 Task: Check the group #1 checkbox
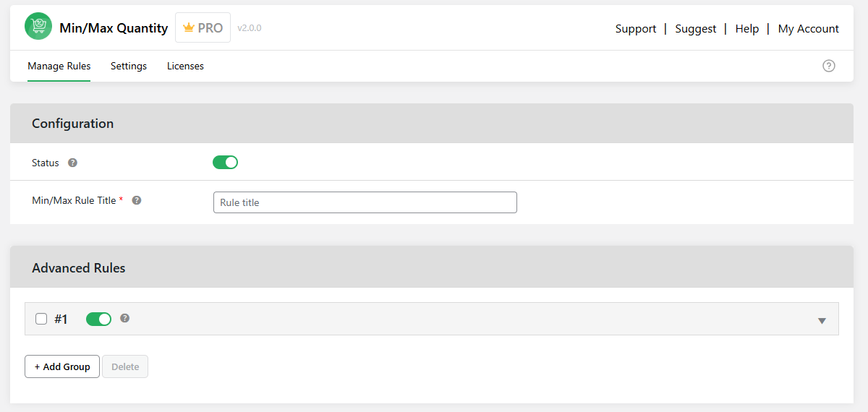tap(41, 319)
